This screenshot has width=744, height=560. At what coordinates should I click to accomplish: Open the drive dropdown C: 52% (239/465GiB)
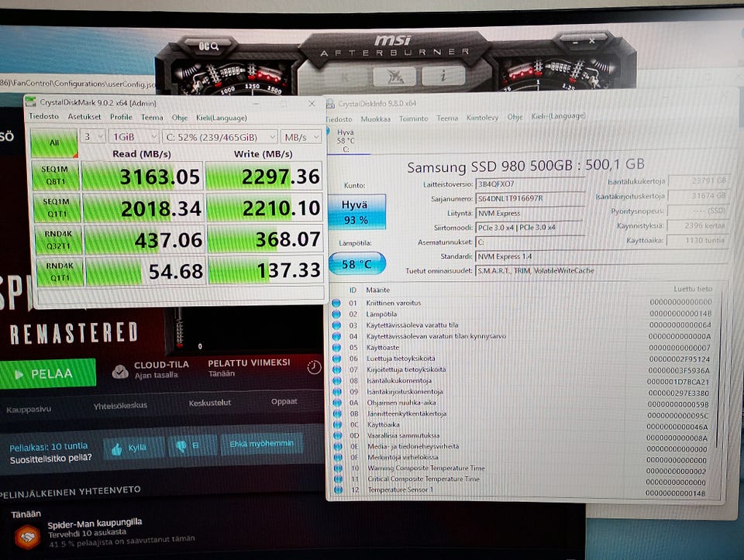pos(219,137)
